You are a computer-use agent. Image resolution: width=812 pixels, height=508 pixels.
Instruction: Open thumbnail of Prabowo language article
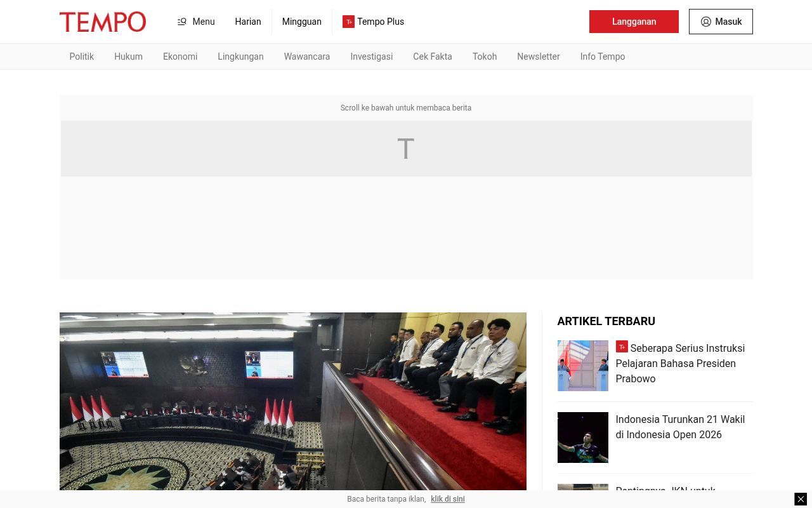pos(583,366)
